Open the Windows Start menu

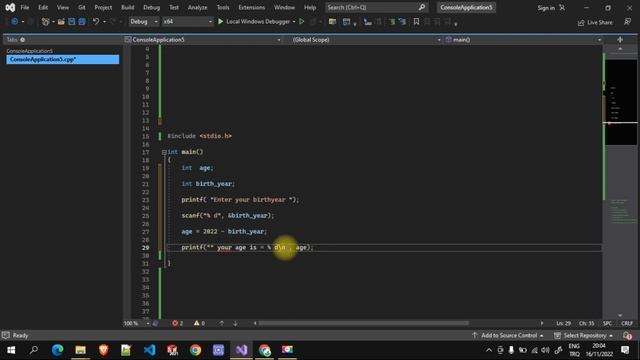(x=11, y=350)
